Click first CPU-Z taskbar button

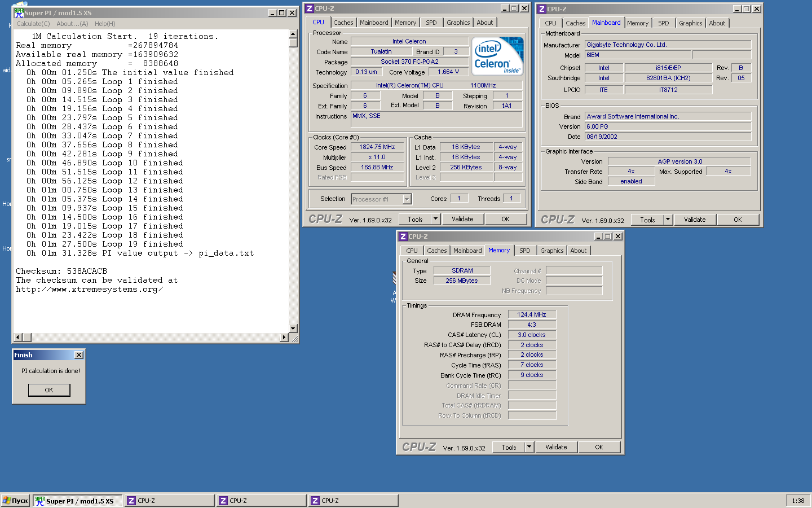tap(170, 501)
